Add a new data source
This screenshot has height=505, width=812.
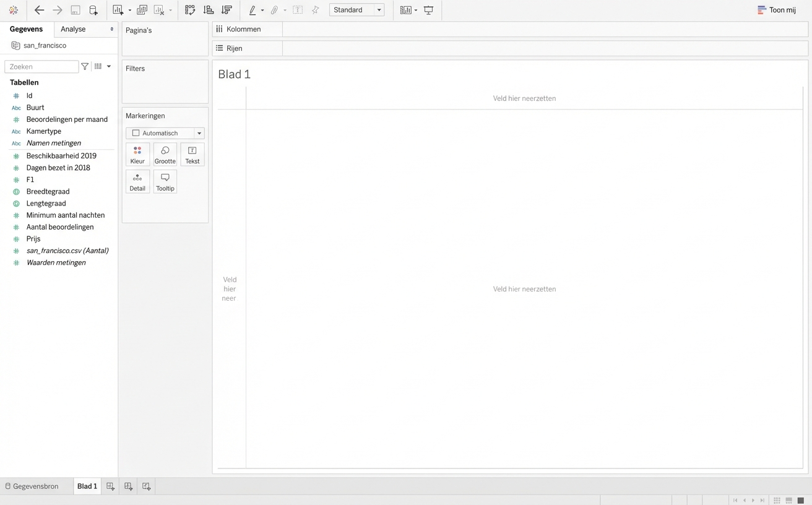tap(93, 10)
